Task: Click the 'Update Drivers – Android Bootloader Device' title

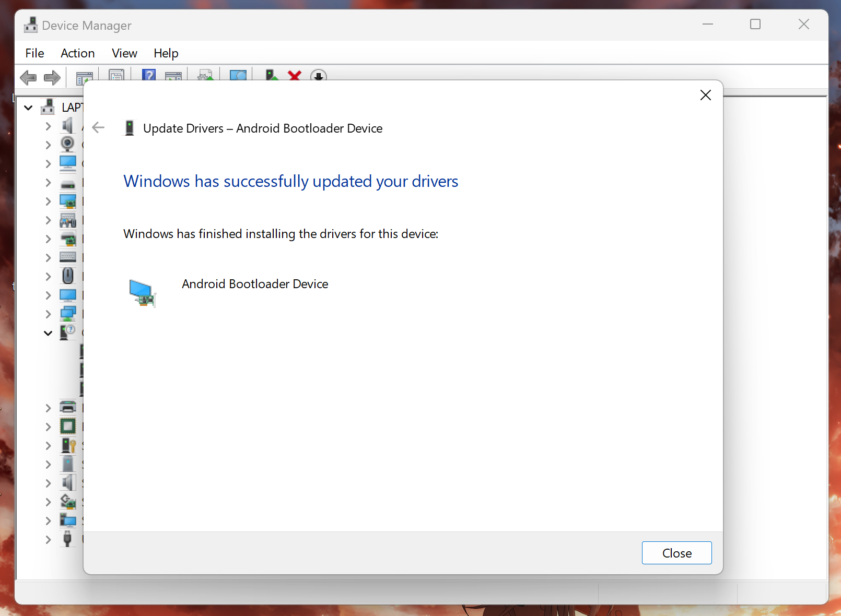Action: pos(263,128)
